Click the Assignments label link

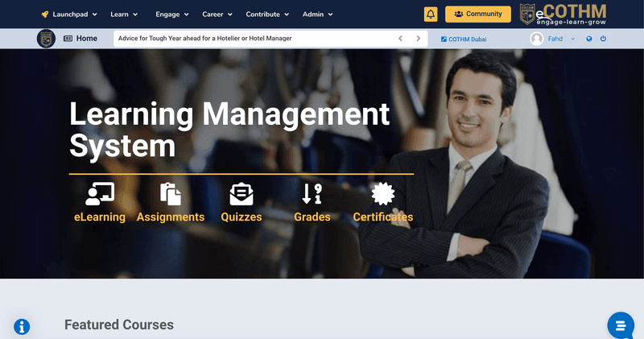click(171, 217)
